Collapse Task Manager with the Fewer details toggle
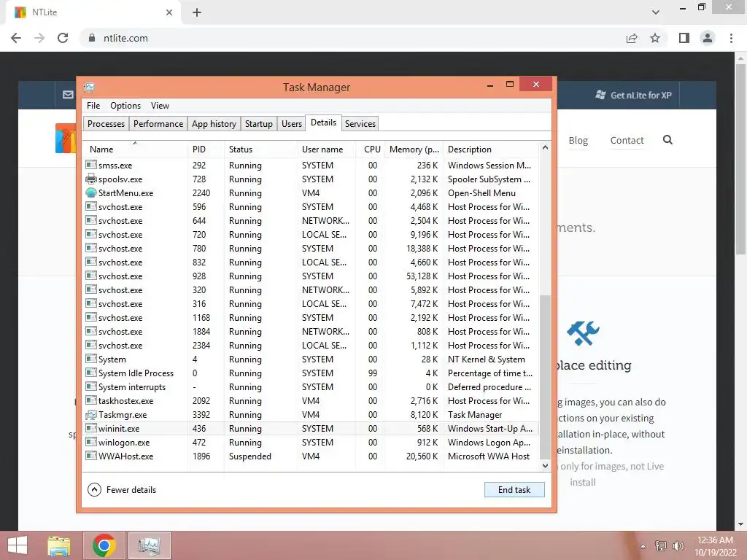747x560 pixels. click(122, 489)
